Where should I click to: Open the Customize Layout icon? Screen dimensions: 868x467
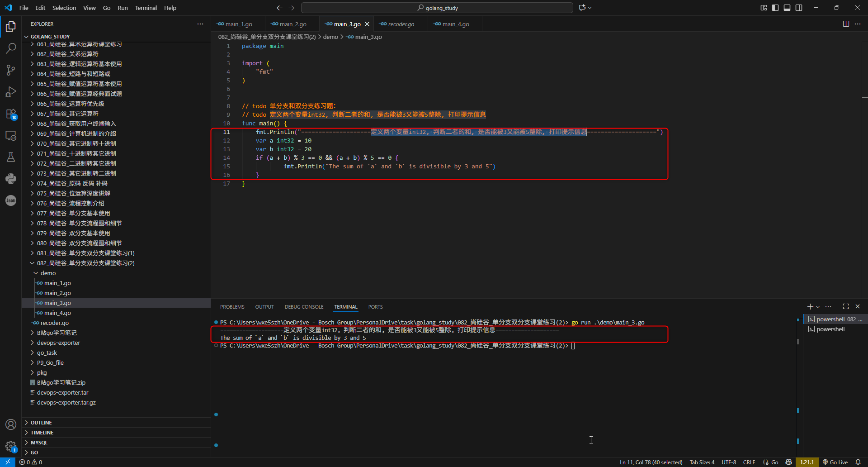[x=764, y=8]
